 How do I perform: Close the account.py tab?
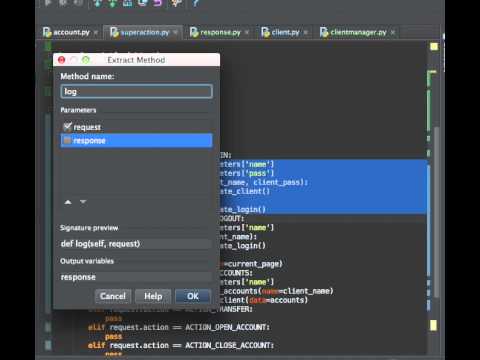coord(96,32)
